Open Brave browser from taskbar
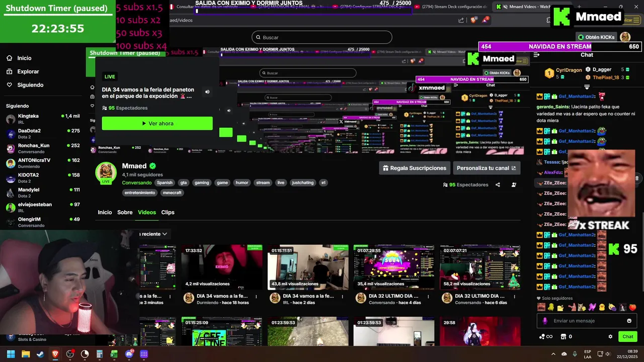 (55, 354)
